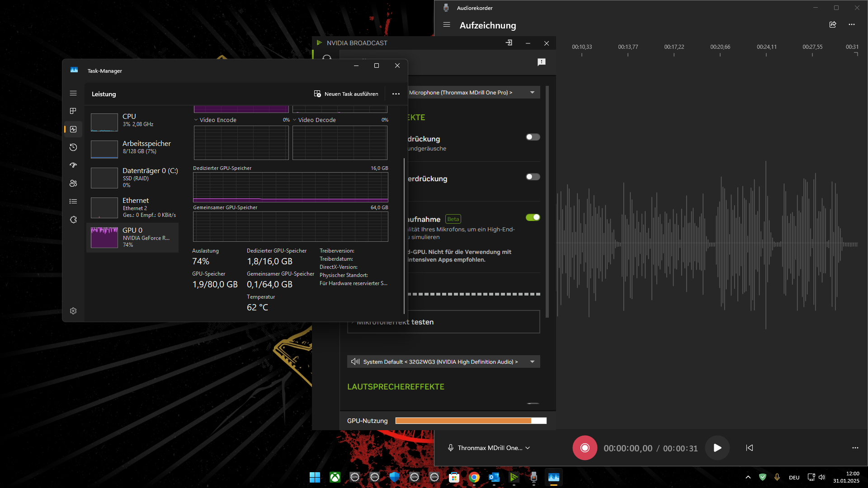
Task: Click the share icon in Audiorekorder
Action: click(x=833, y=24)
